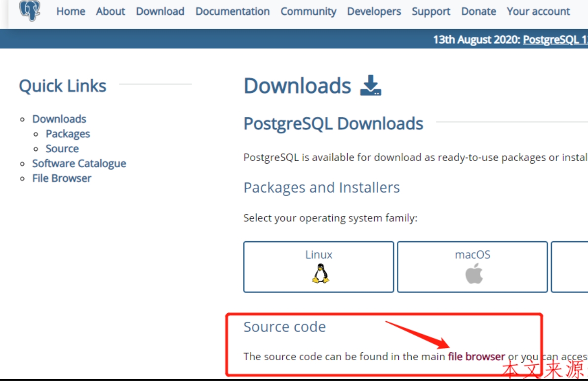588x381 pixels.
Task: Open the Source quick link
Action: coord(62,149)
